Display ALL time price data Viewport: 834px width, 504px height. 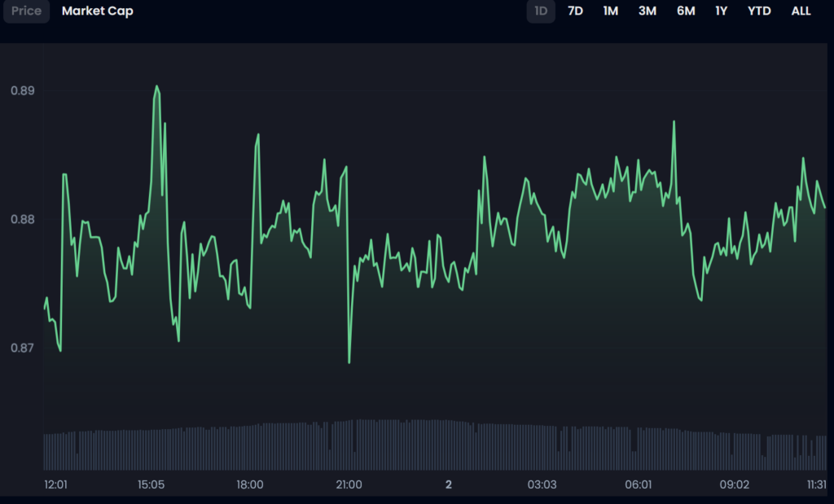point(801,11)
